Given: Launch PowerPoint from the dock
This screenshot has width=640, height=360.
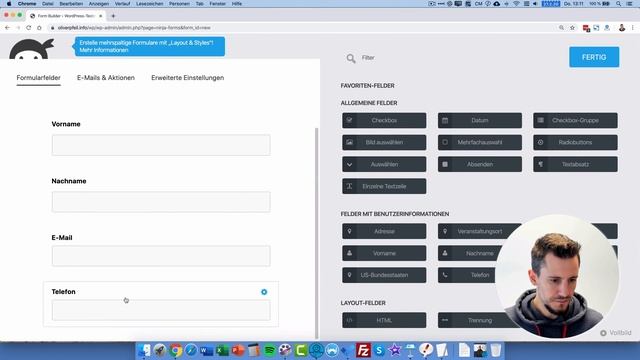Looking at the screenshot, I should pyautogui.click(x=238, y=350).
